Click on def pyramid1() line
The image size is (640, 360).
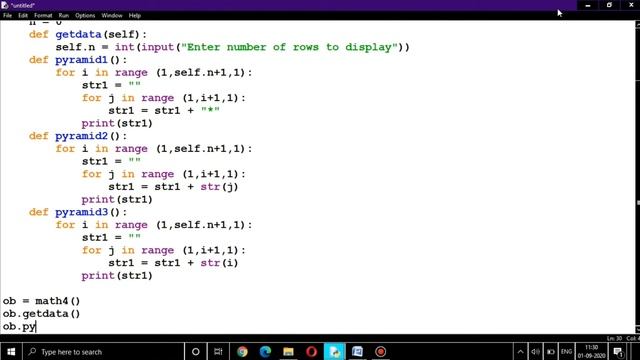click(78, 60)
